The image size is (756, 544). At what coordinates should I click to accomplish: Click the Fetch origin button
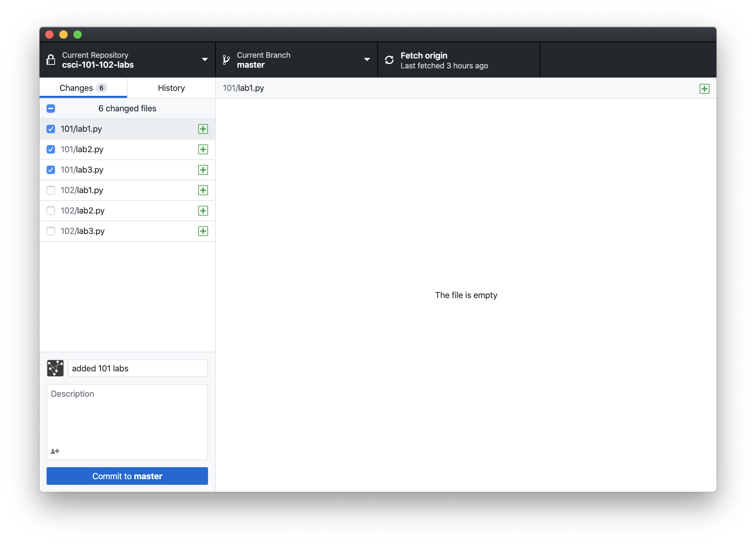point(459,60)
